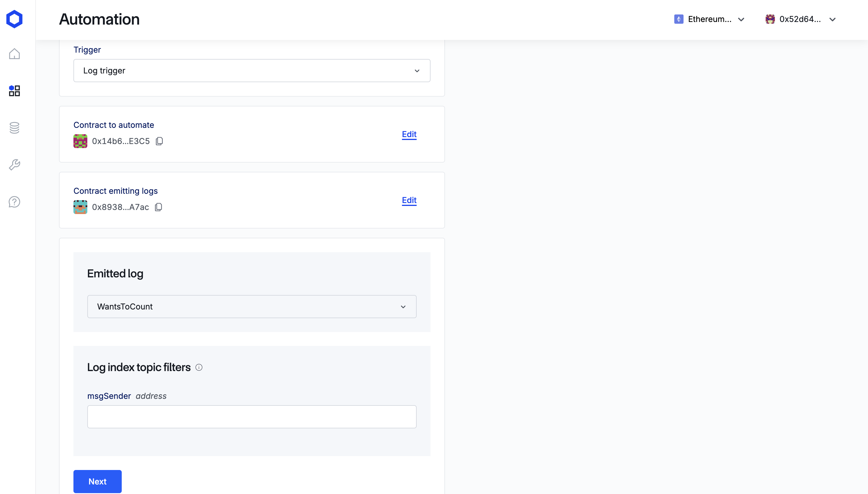This screenshot has height=494, width=868.
Task: Click the Contract to automate identicon
Action: pos(80,141)
